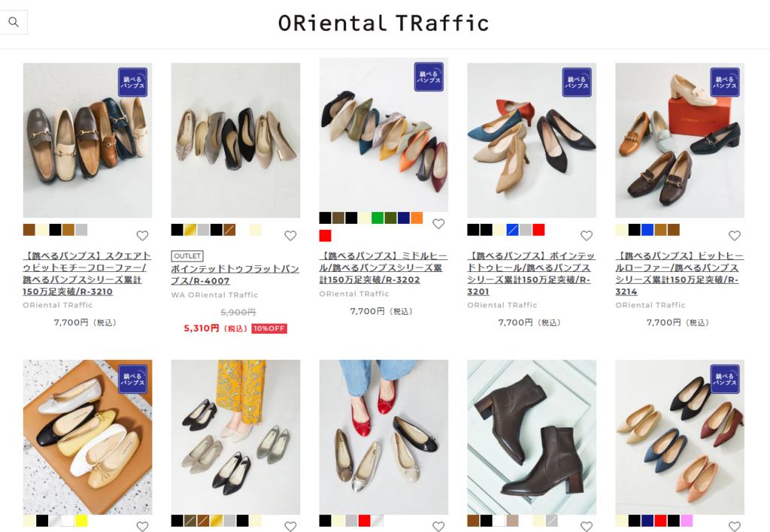
Task: Click heart icon for R-3202 middle heel
Action: pyautogui.click(x=438, y=224)
